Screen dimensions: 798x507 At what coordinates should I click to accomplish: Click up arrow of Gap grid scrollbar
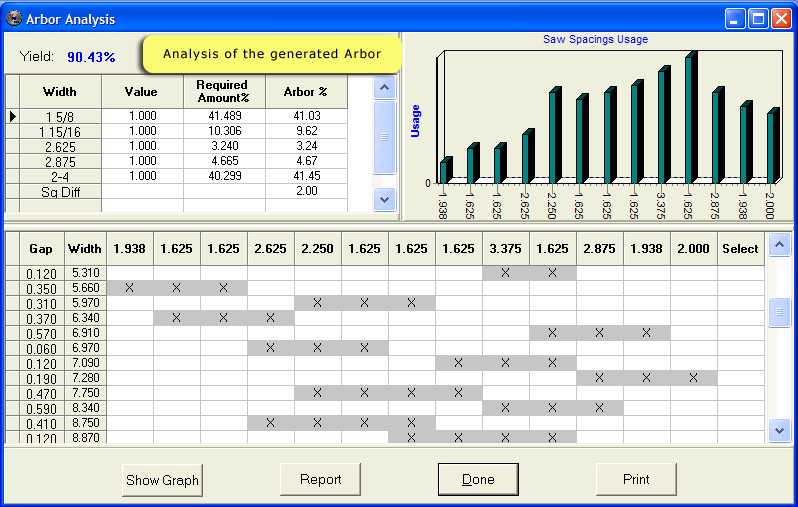tap(780, 245)
